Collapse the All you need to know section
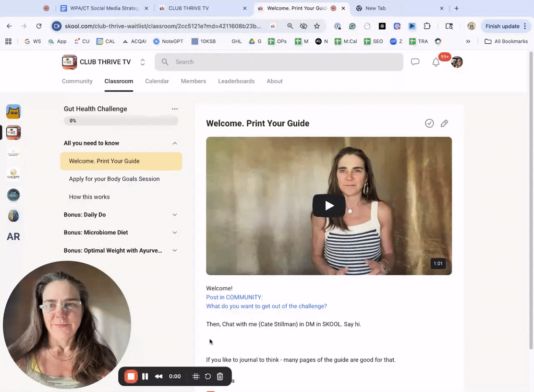This screenshot has width=534, height=392. pos(175,143)
